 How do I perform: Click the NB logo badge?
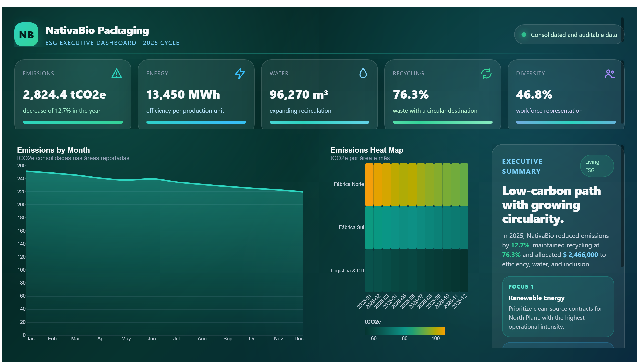pos(26,34)
